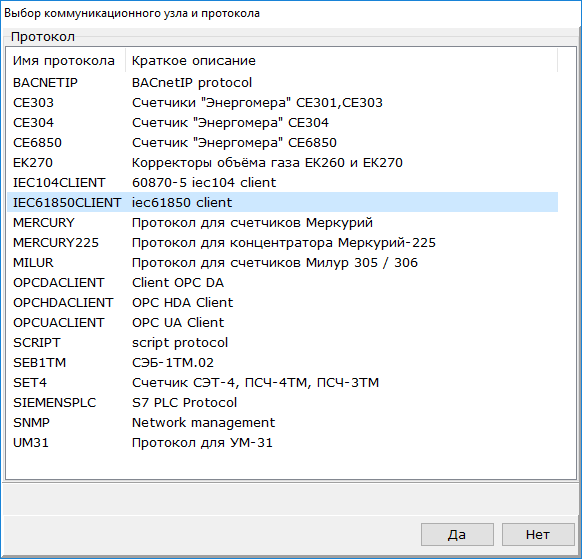The height and width of the screenshot is (559, 582).
Task: Click the description 'Network management'
Action: click(203, 423)
